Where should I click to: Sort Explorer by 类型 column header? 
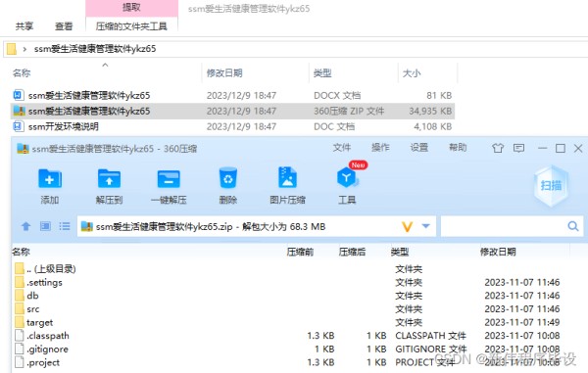pyautogui.click(x=322, y=73)
